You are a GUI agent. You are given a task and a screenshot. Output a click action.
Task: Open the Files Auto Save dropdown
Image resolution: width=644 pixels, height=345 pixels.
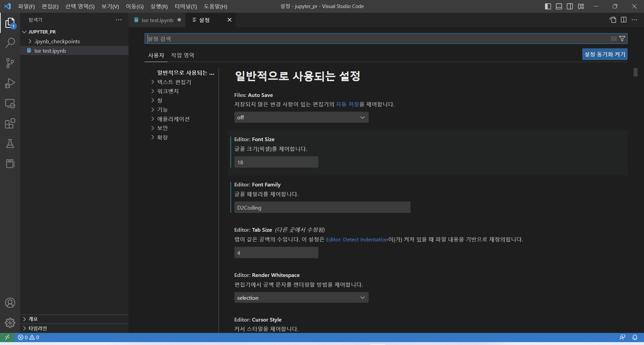(x=301, y=117)
